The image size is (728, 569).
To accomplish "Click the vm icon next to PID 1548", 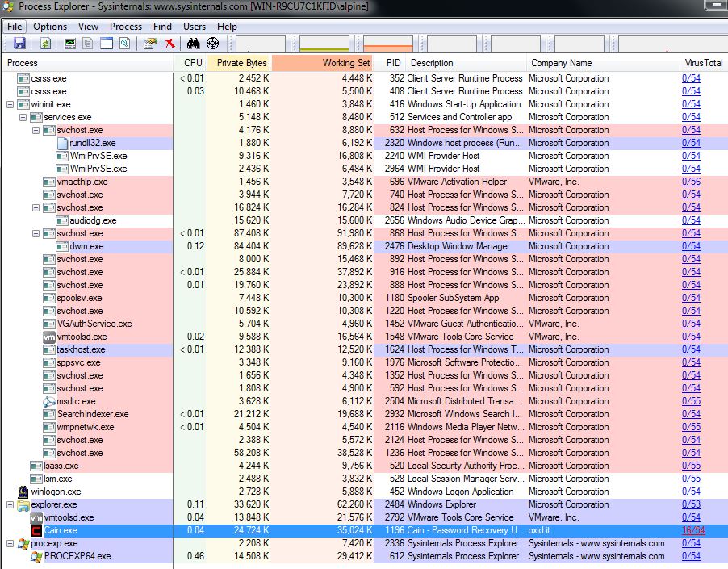I will [49, 337].
